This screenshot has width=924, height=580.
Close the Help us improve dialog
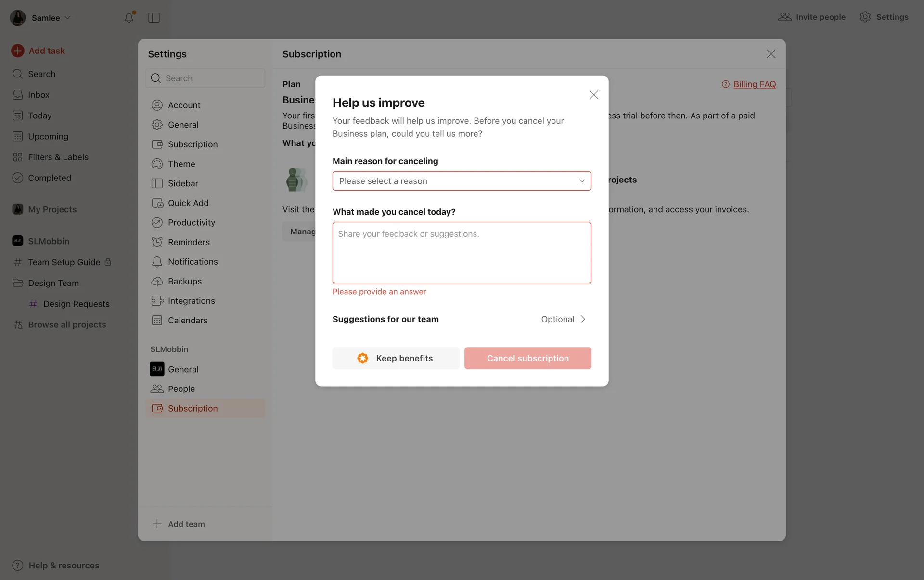593,95
